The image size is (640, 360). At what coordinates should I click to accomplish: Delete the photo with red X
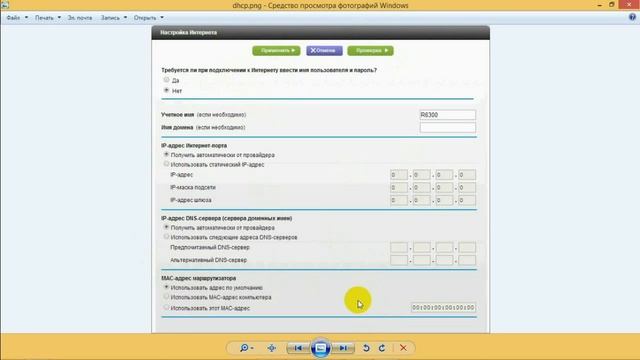tap(403, 348)
